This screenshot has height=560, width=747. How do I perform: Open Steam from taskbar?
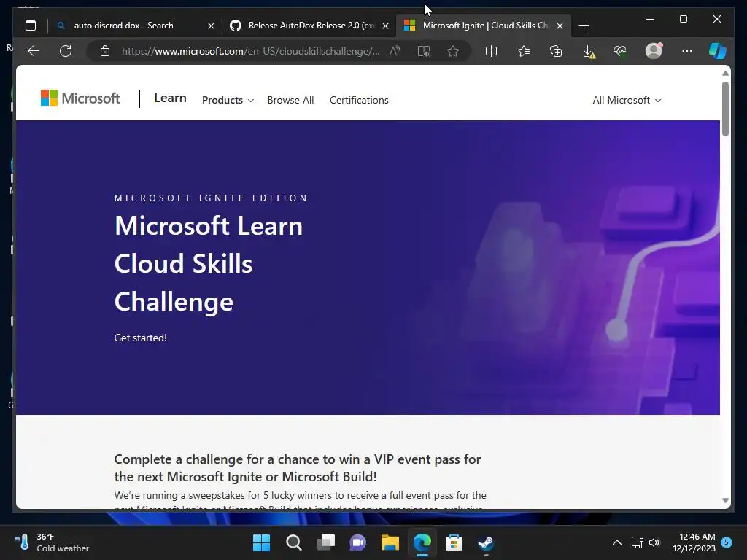486,542
